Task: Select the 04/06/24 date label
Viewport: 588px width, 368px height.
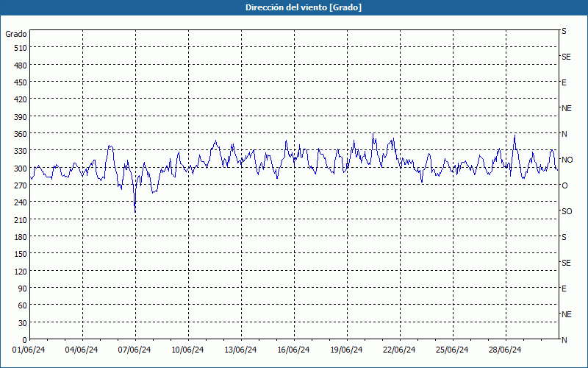Action: tap(82, 350)
